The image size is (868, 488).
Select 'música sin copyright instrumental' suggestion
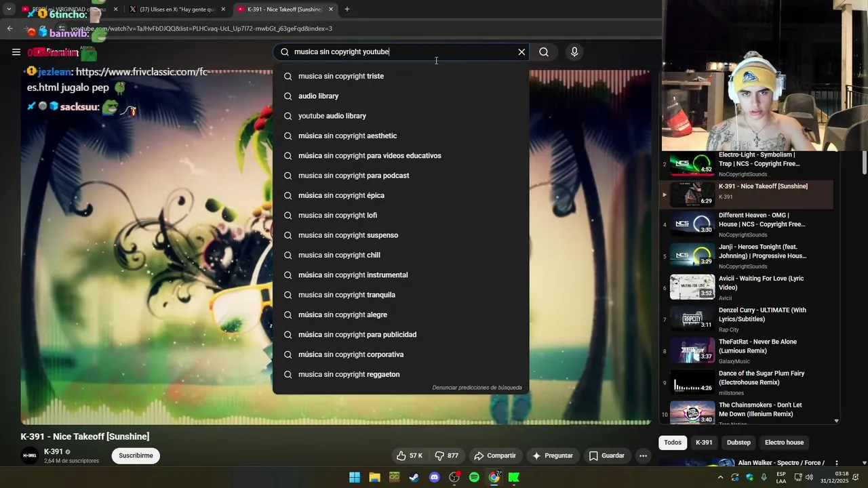tap(401, 275)
